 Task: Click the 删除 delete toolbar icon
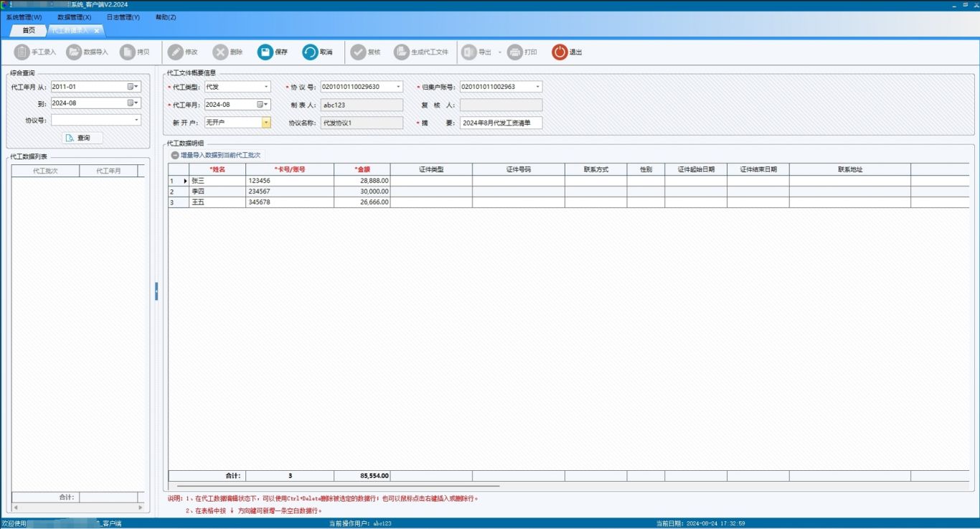pos(220,52)
